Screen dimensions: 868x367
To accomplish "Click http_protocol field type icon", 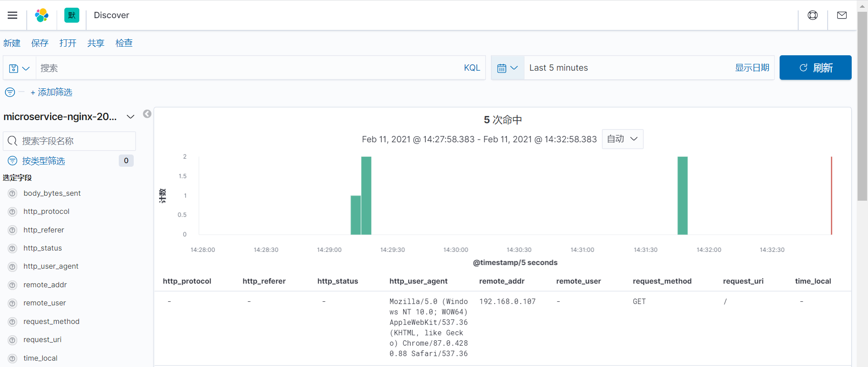I will (x=13, y=212).
